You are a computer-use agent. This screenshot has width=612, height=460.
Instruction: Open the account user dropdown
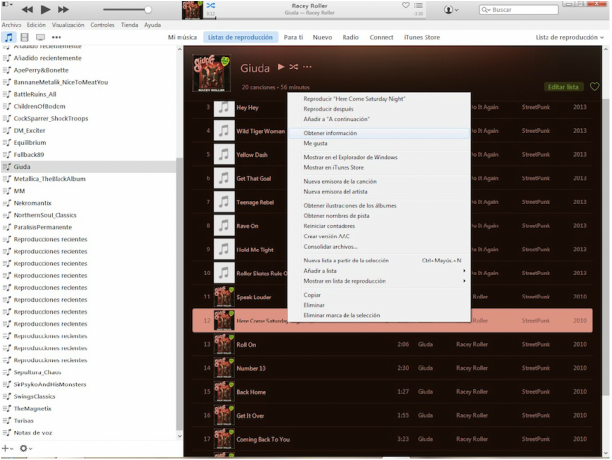451,10
